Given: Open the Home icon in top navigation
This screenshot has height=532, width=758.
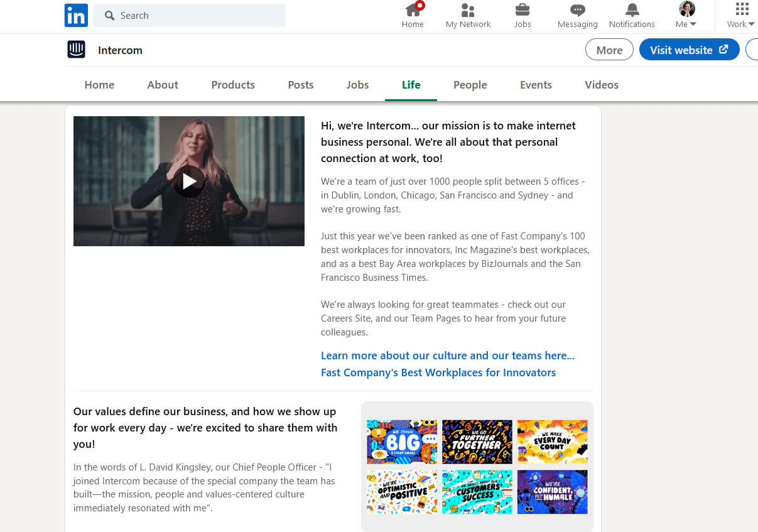Looking at the screenshot, I should pyautogui.click(x=413, y=9).
